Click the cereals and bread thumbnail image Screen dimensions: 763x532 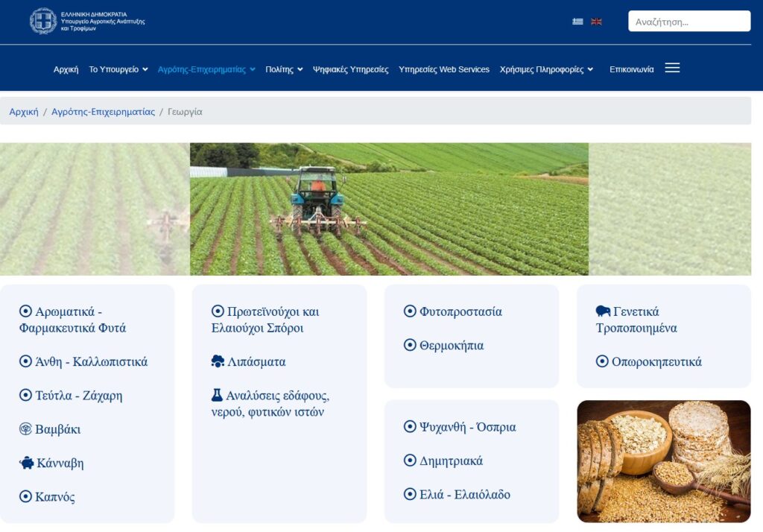pos(663,461)
